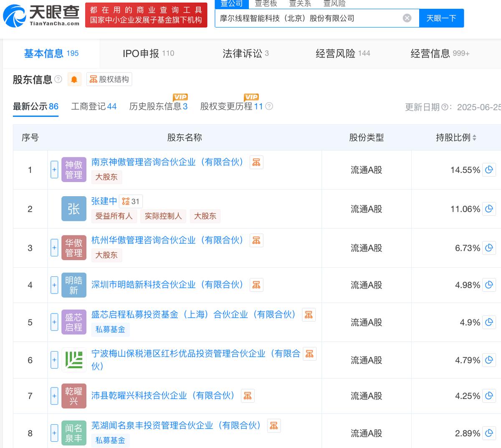Expand row 3 杭州华傲 shareholder details
501x448 pixels.
coord(54,248)
